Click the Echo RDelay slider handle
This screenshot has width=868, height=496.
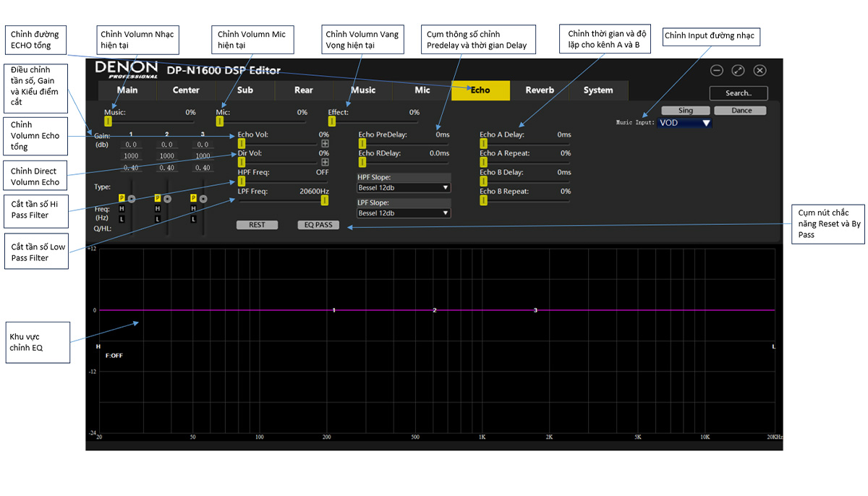click(x=362, y=163)
